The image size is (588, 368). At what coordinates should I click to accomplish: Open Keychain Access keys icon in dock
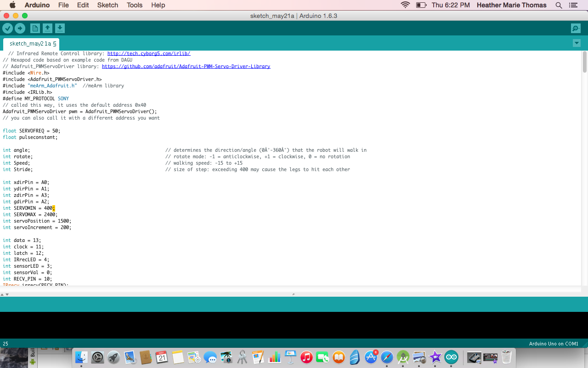242,357
